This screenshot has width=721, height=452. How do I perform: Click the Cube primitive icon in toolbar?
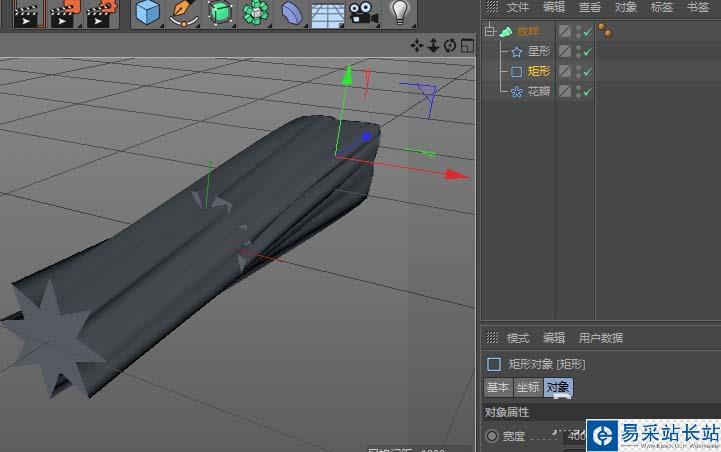pyautogui.click(x=148, y=12)
